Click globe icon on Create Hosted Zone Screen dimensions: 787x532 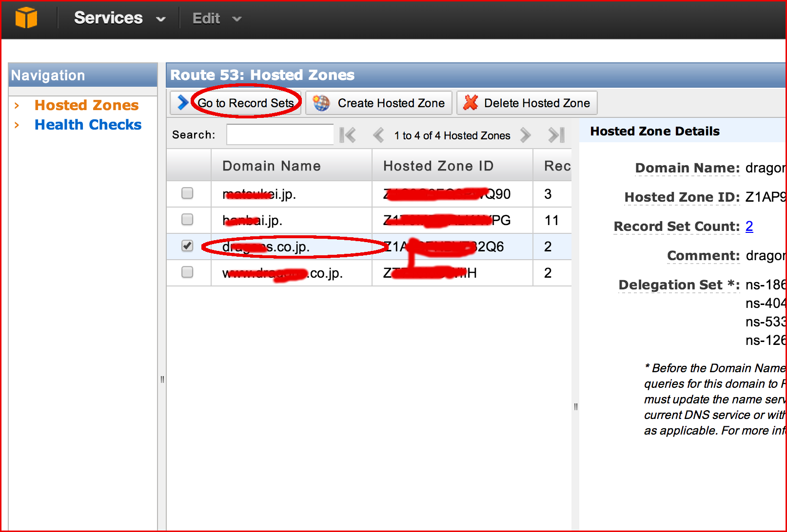click(321, 103)
